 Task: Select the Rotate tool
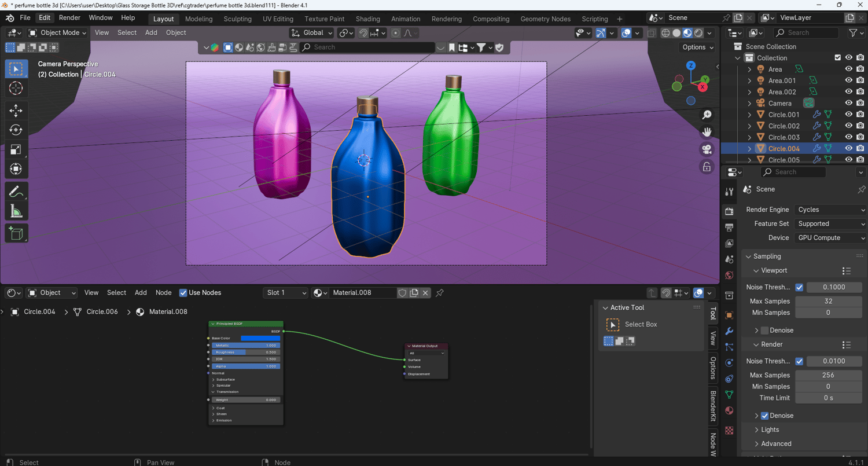(16, 130)
